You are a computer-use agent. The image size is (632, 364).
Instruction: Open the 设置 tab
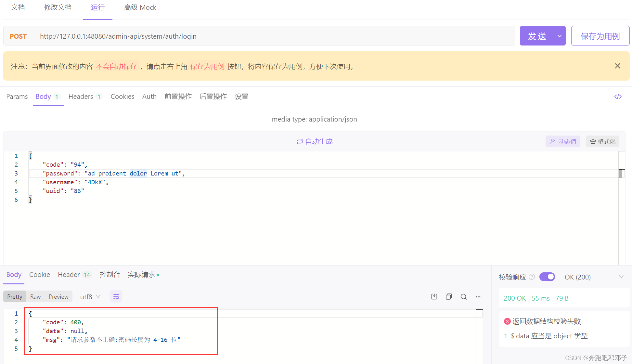tap(241, 97)
